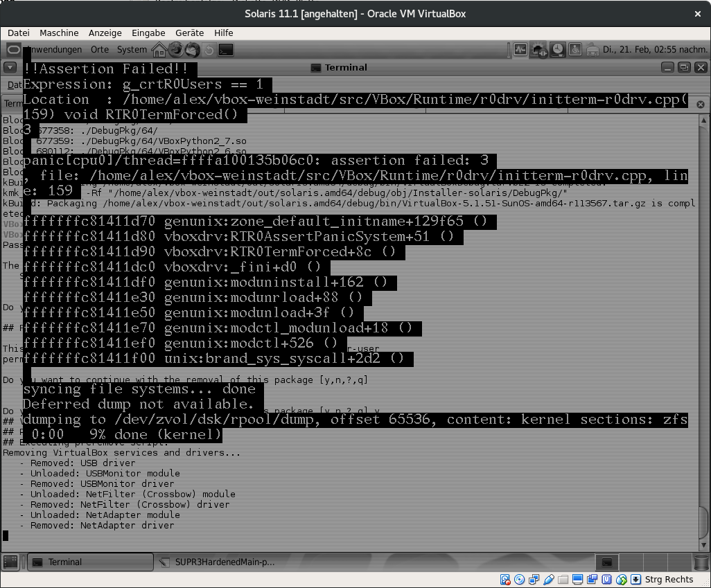
Task: Click the optical disc status icon
Action: tap(520, 580)
